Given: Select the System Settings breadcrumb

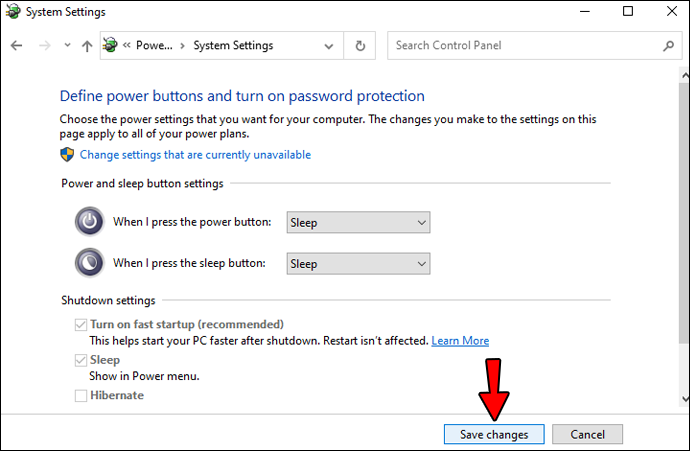Looking at the screenshot, I should pyautogui.click(x=233, y=46).
